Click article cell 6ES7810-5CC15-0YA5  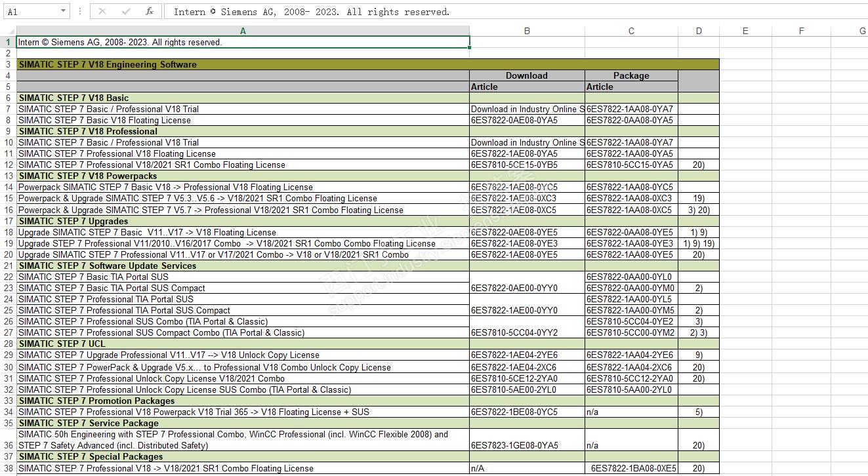[631, 165]
